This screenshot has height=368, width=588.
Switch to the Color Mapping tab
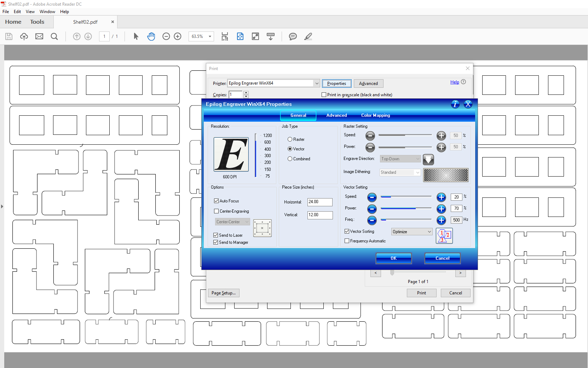[x=376, y=115]
